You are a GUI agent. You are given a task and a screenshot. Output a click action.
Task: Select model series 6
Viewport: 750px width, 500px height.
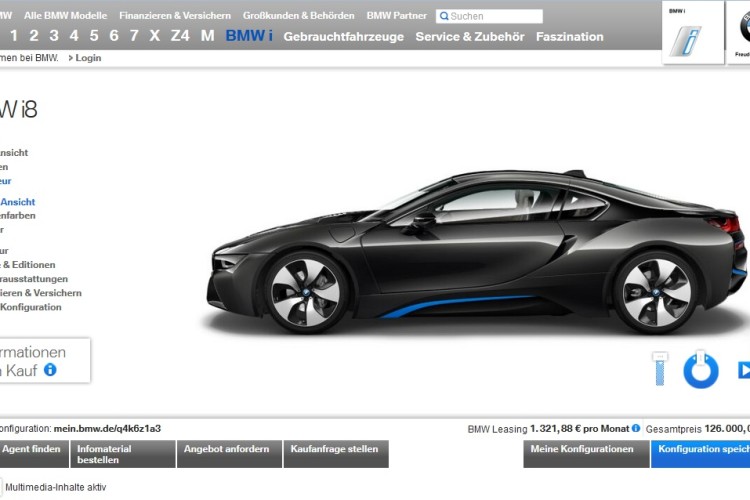(114, 35)
